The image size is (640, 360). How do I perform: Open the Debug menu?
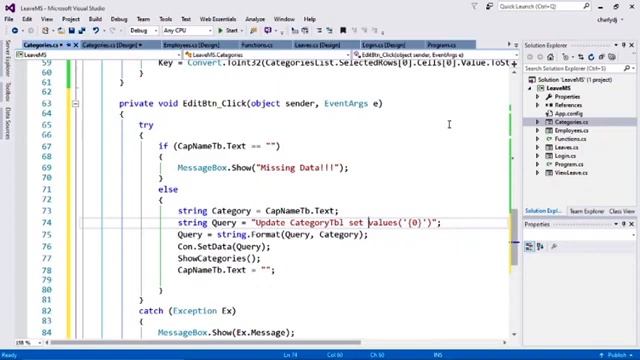[119, 19]
